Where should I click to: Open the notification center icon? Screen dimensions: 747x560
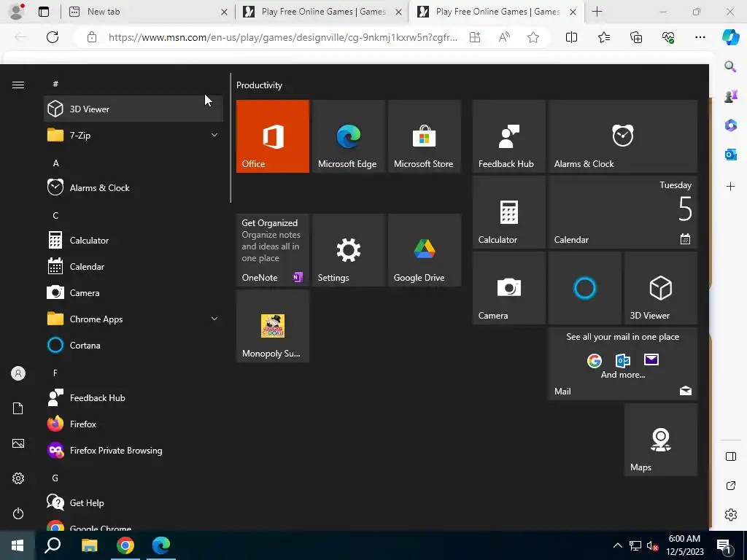(724, 546)
